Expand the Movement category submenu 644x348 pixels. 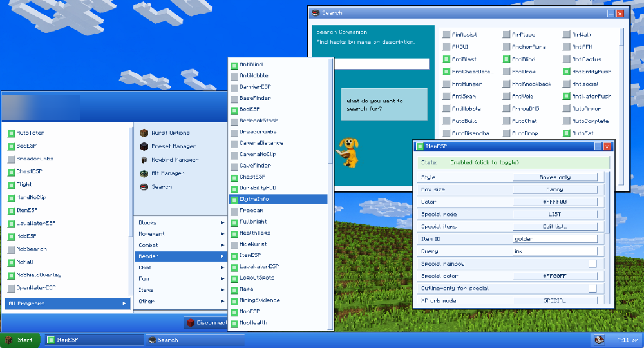(x=181, y=234)
